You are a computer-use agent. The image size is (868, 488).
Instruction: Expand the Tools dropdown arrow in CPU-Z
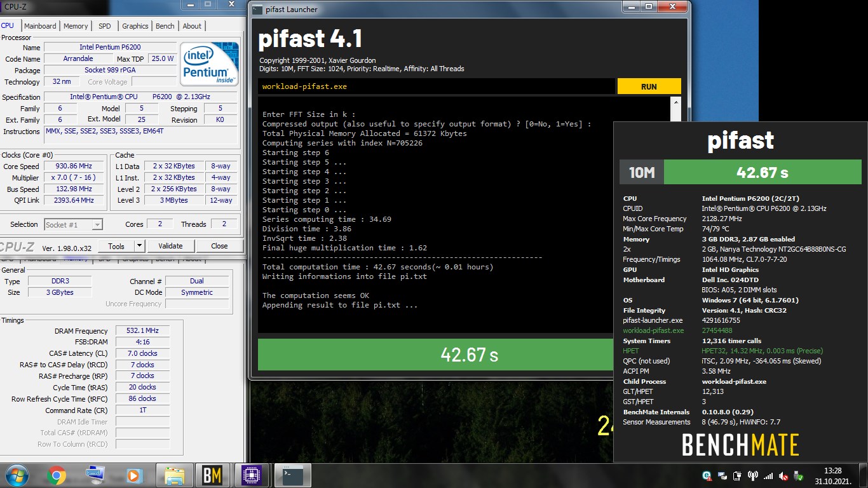[140, 246]
